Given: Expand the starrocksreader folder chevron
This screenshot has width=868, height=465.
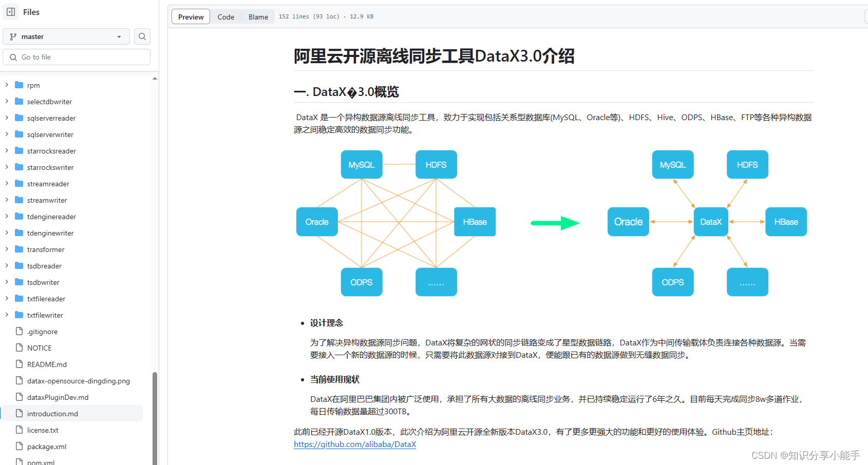Looking at the screenshot, I should [x=7, y=150].
